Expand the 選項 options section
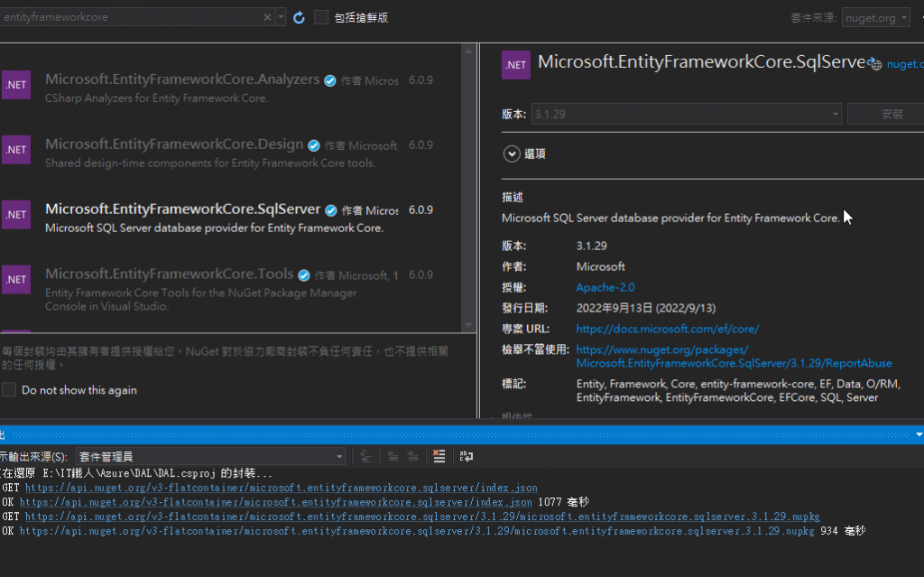The width and height of the screenshot is (924, 577). (512, 154)
